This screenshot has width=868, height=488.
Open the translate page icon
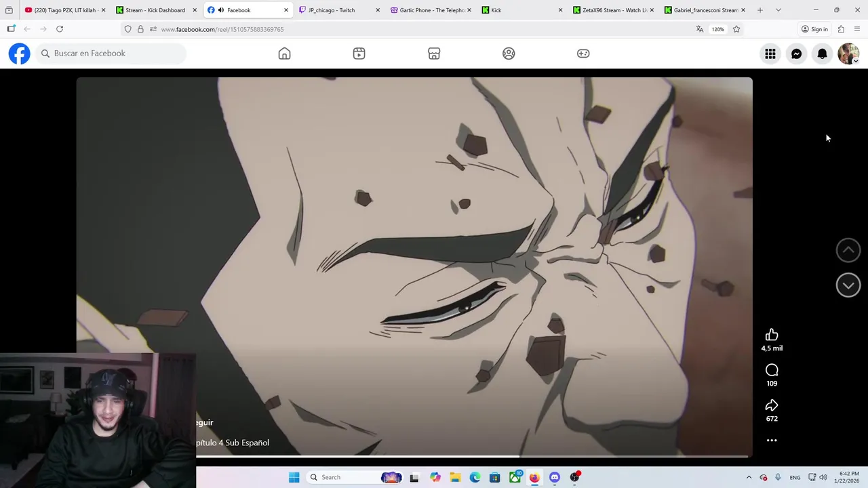[x=700, y=29]
